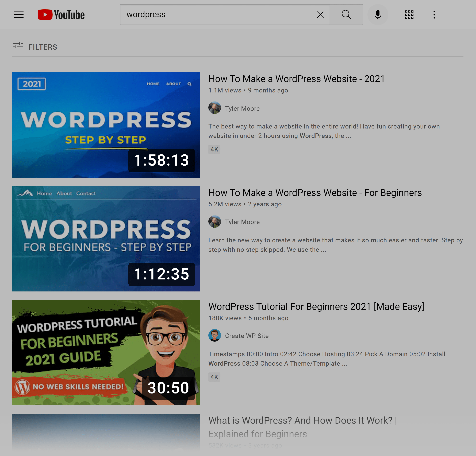Image resolution: width=476 pixels, height=456 pixels.
Task: Clear the search text with X
Action: click(x=320, y=15)
